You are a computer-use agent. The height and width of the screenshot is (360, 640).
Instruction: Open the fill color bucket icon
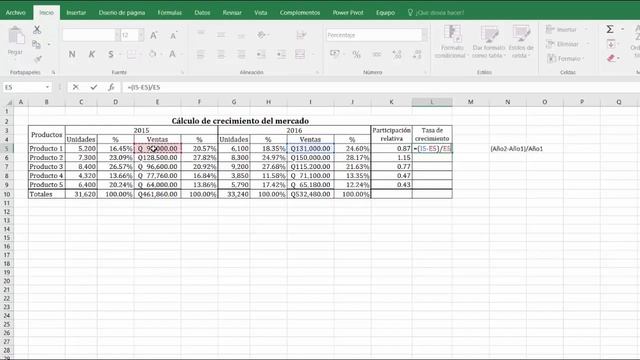(x=152, y=54)
